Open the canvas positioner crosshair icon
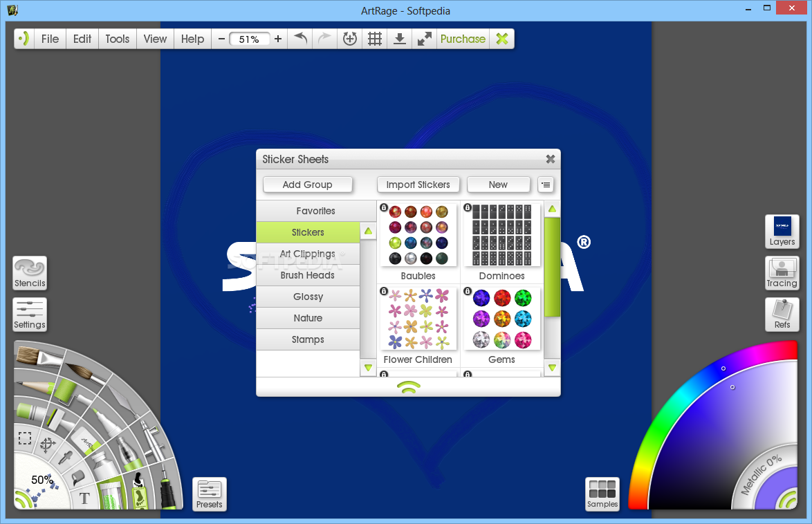This screenshot has width=812, height=524. tap(350, 39)
